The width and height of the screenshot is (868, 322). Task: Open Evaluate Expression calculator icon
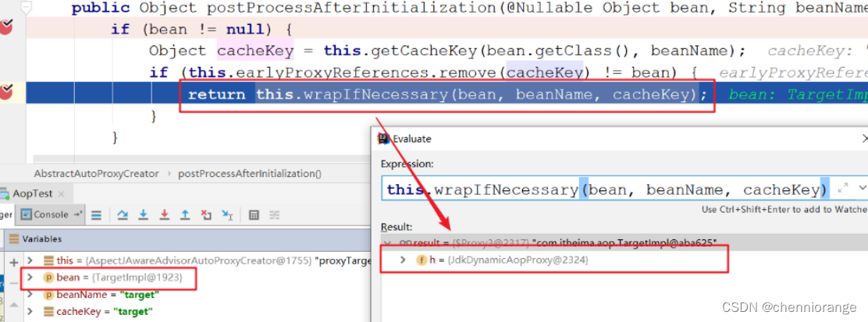(x=254, y=215)
